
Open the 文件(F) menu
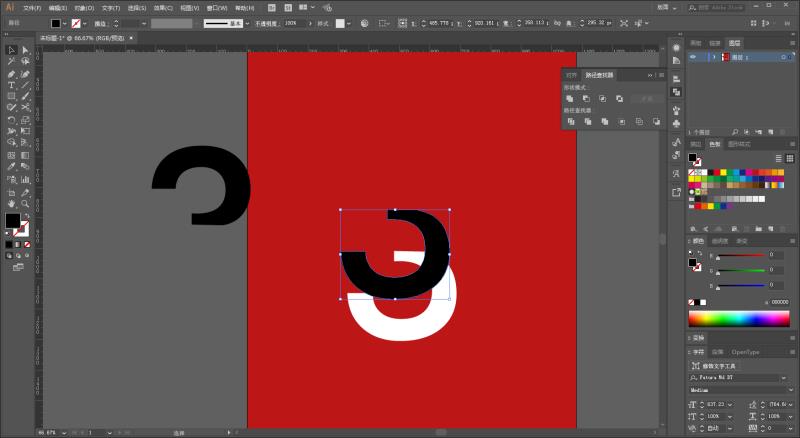(x=32, y=8)
